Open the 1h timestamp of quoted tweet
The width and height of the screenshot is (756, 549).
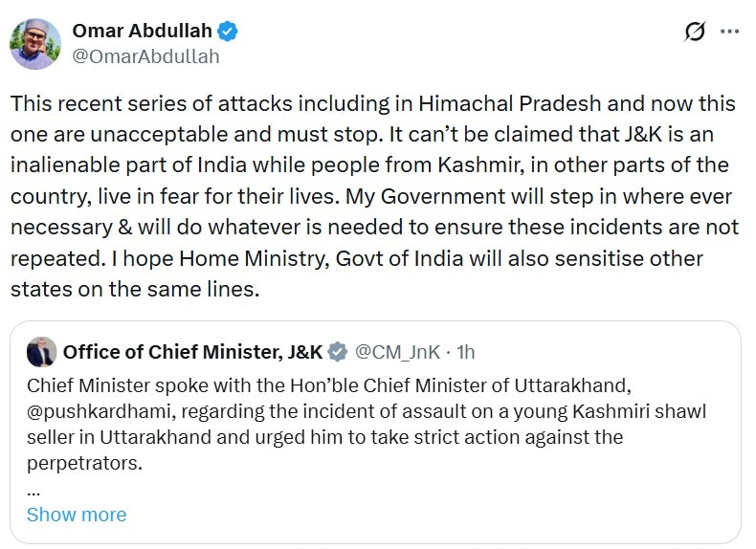(x=466, y=352)
